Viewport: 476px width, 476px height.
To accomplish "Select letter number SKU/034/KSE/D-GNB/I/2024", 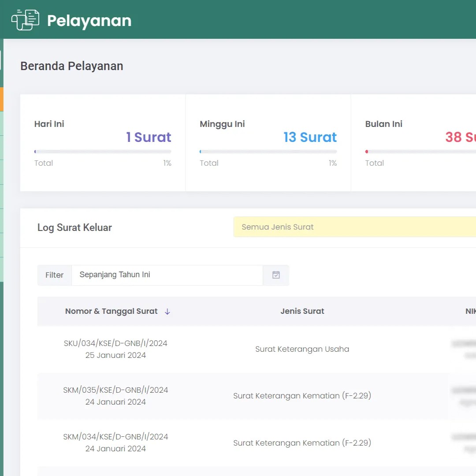I will coord(115,343).
